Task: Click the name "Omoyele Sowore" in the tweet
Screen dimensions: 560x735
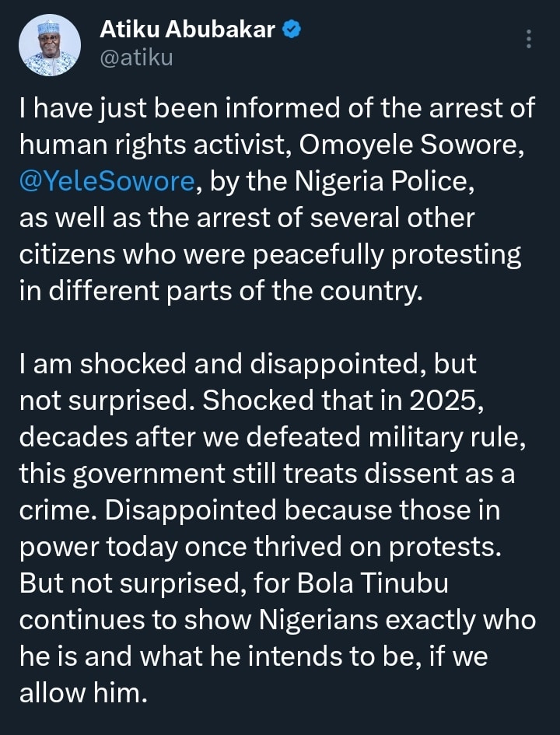Action: [423, 144]
